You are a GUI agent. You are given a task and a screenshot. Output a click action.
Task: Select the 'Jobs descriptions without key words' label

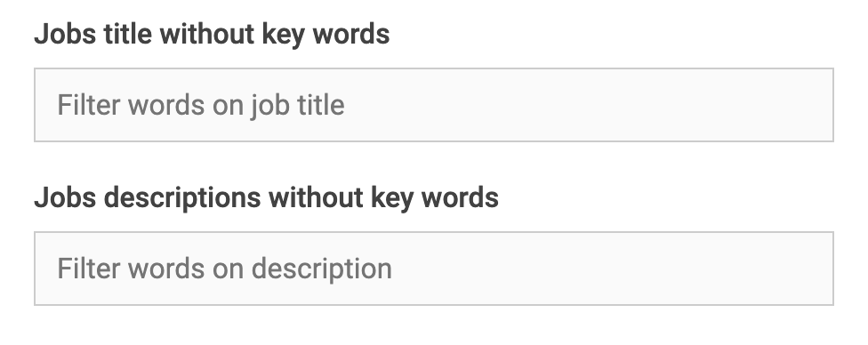(266, 197)
